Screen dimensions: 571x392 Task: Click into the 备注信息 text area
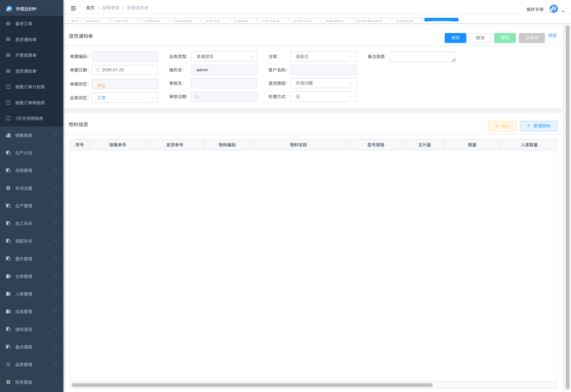point(423,57)
